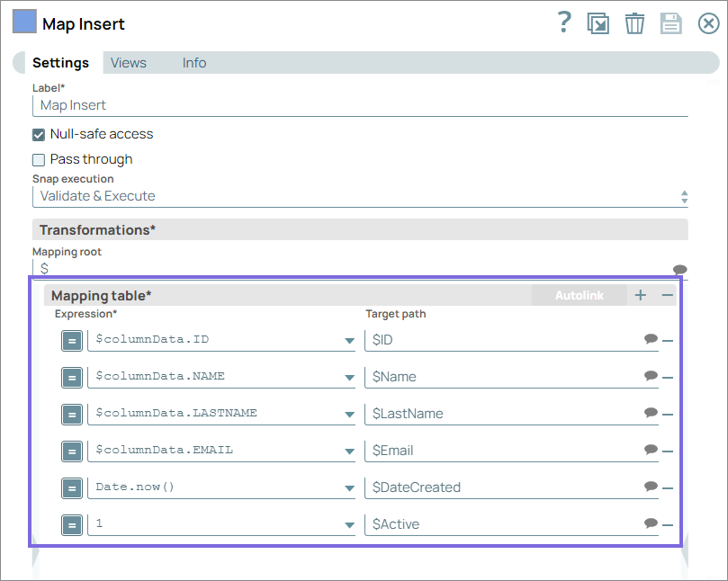The image size is (728, 581).
Task: Add a row with the plus icon
Action: click(x=641, y=295)
